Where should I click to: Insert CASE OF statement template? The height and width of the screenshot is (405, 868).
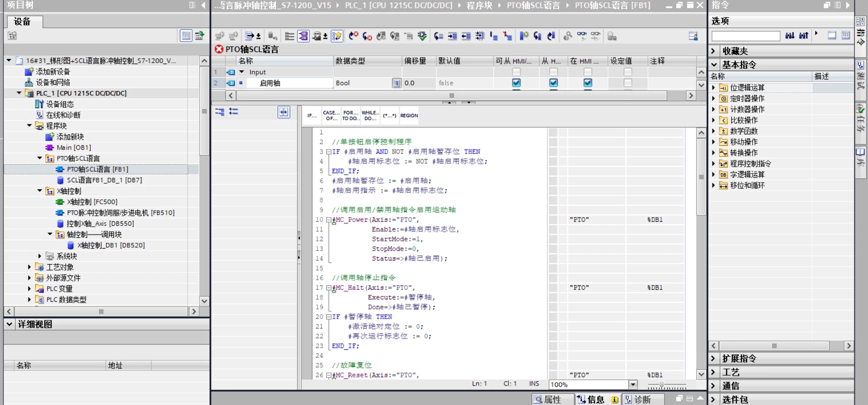click(331, 116)
